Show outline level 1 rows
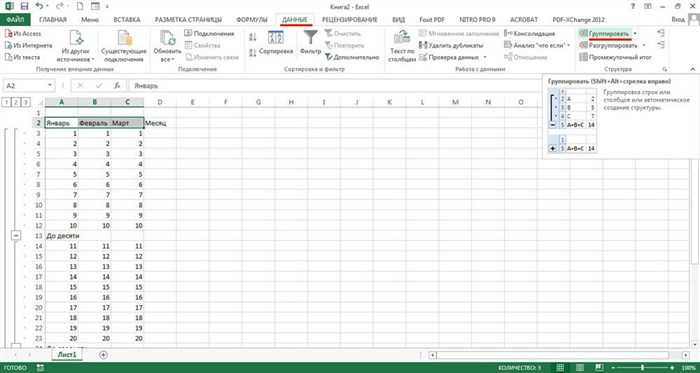The width and height of the screenshot is (700, 373). (x=6, y=103)
